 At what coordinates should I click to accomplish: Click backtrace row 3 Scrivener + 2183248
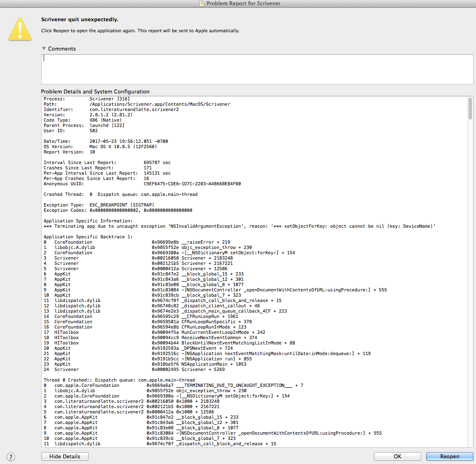click(138, 258)
